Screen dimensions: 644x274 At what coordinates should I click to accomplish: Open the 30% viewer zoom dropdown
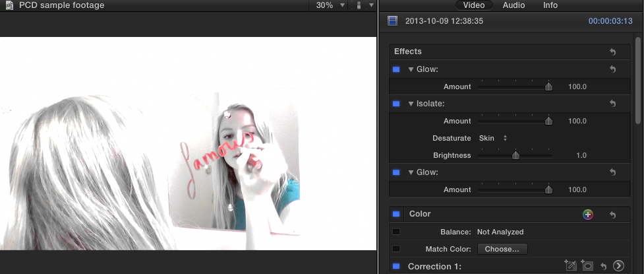click(330, 5)
